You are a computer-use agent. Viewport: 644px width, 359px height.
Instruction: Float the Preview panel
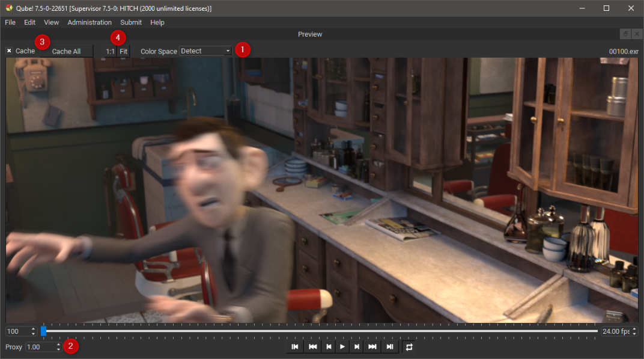point(625,34)
